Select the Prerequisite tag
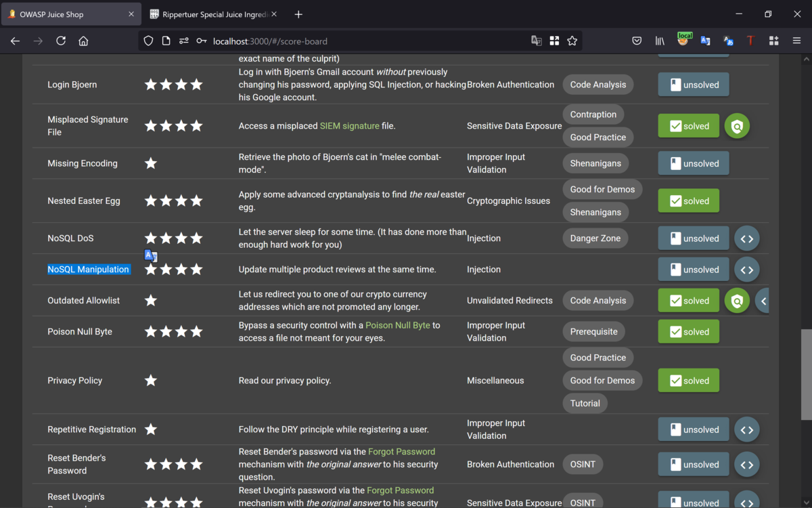The image size is (812, 508). tap(594, 332)
